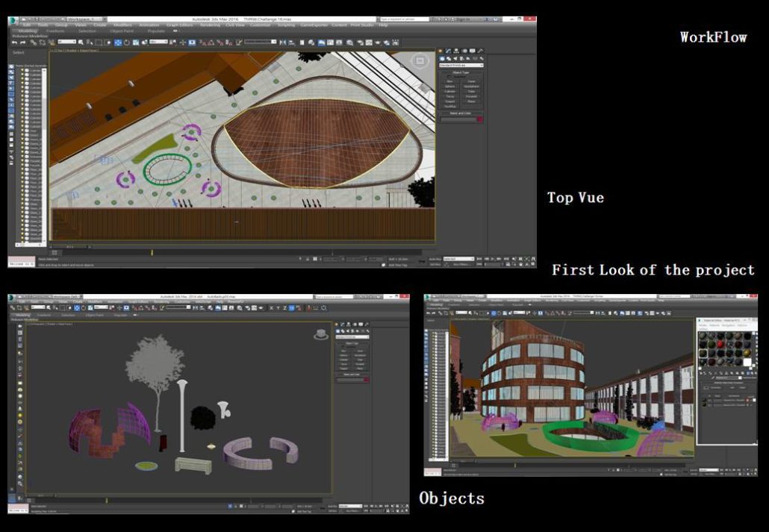Open the Utilities panel tab in bottom-left window
The height and width of the screenshot is (532, 769).
[367, 325]
